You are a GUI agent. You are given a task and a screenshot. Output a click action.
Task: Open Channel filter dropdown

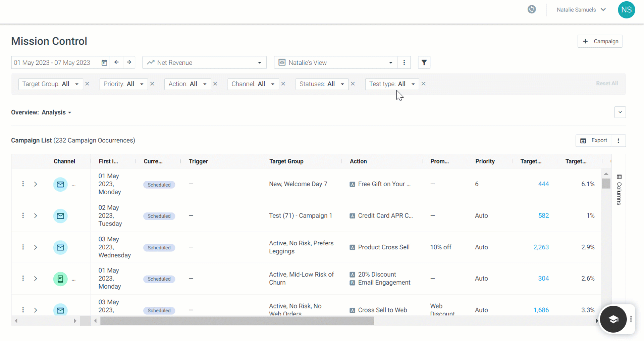click(x=253, y=84)
